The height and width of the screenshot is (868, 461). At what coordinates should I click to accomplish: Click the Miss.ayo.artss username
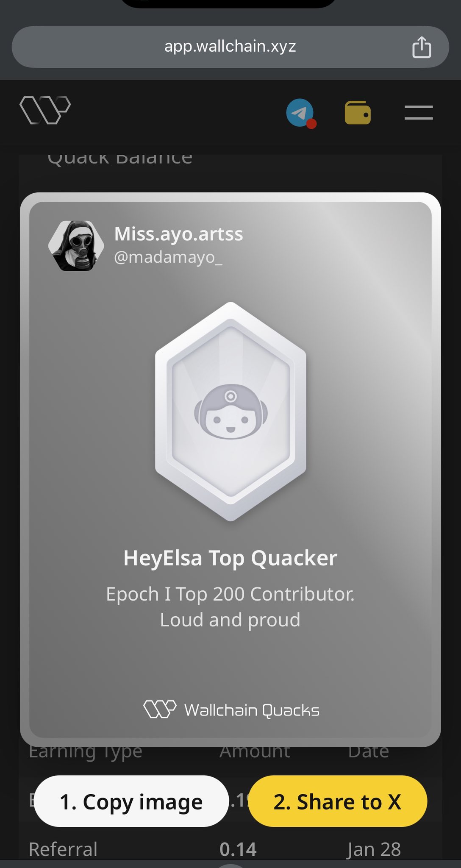pyautogui.click(x=178, y=234)
